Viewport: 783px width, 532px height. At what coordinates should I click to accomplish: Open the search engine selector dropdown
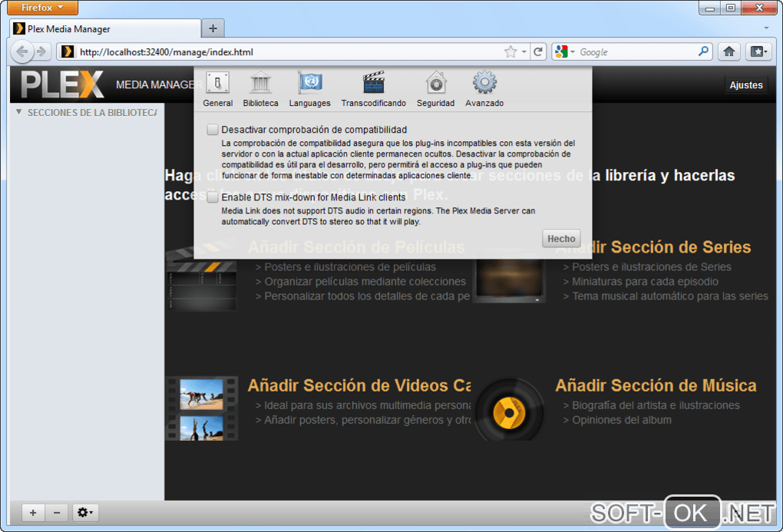click(565, 52)
